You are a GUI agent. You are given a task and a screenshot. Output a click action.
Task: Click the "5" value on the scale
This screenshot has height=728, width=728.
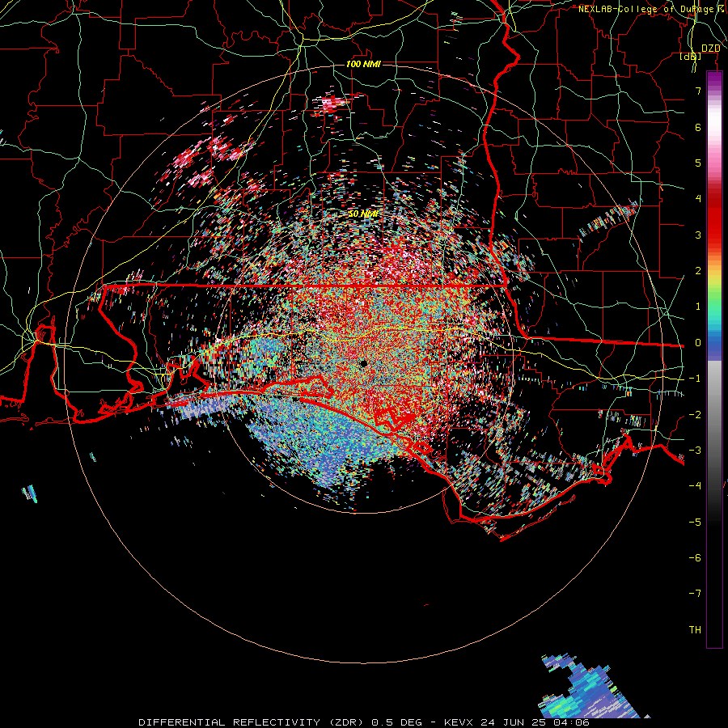click(x=698, y=163)
